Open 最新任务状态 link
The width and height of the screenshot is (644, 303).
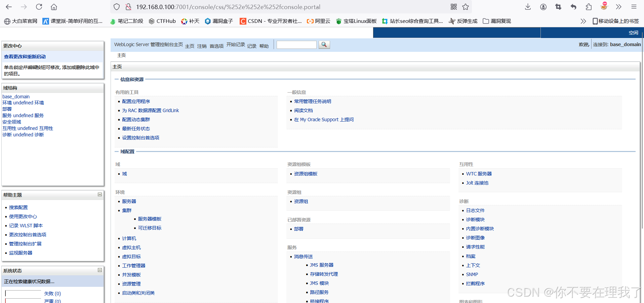click(136, 129)
